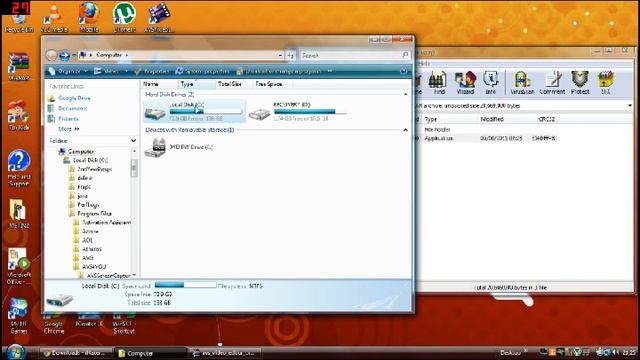Open the AVS Video desktop icon
This screenshot has width=640, height=360.
(159, 18)
